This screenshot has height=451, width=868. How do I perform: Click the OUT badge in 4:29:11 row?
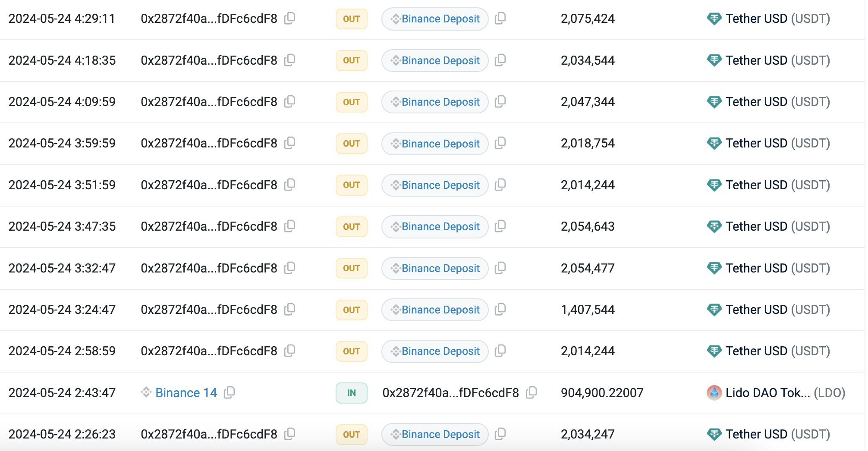coord(352,19)
